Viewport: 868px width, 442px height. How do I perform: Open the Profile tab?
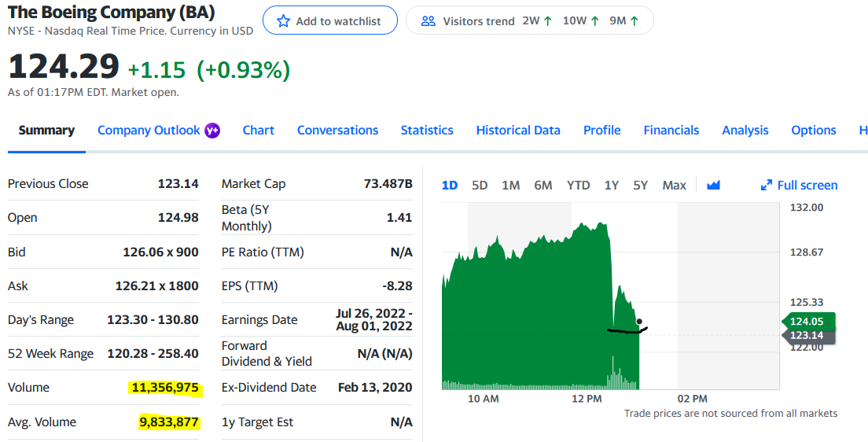coord(601,131)
